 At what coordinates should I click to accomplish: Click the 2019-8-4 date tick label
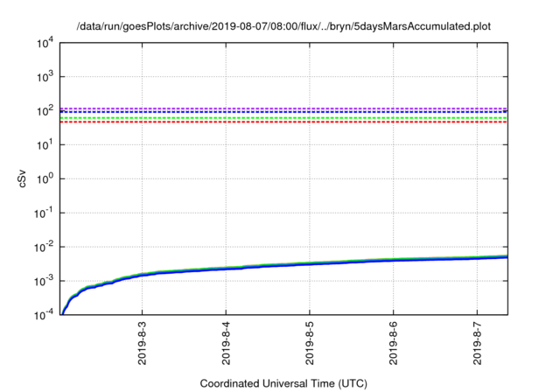[x=226, y=343]
